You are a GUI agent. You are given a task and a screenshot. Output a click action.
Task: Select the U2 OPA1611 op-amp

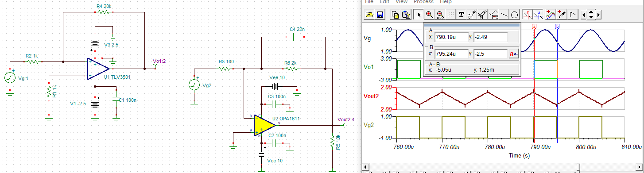coord(265,125)
